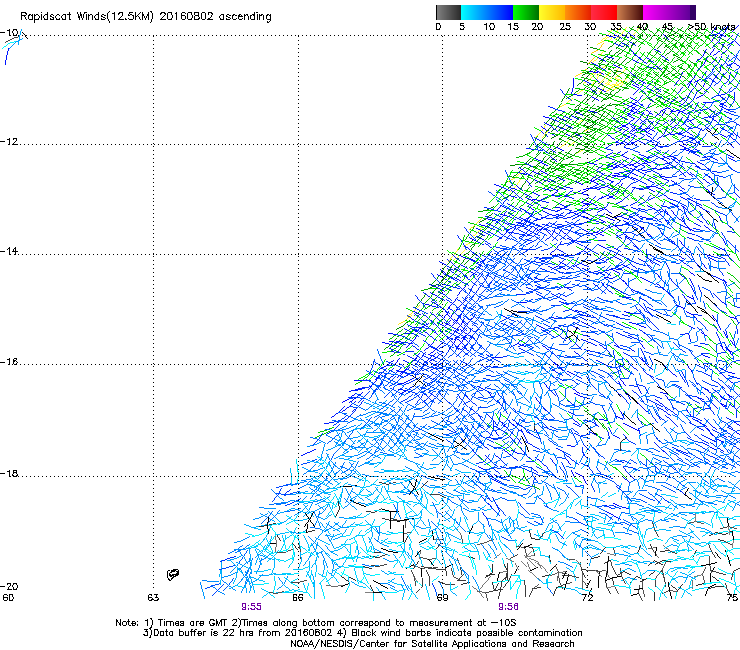This screenshot has width=740, height=650.
Task: Click the -12 latitude label
Action: tap(9, 141)
